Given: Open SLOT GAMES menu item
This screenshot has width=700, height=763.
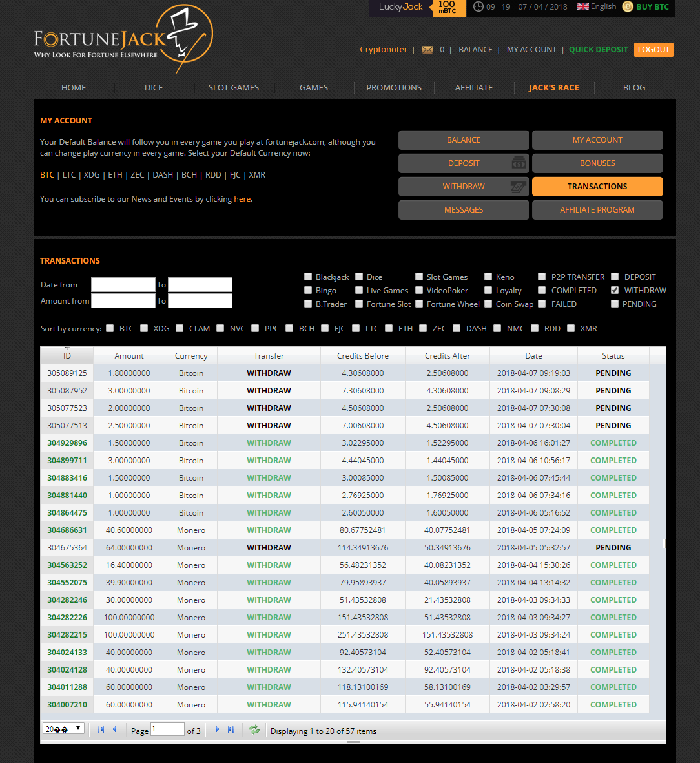Looking at the screenshot, I should [234, 88].
